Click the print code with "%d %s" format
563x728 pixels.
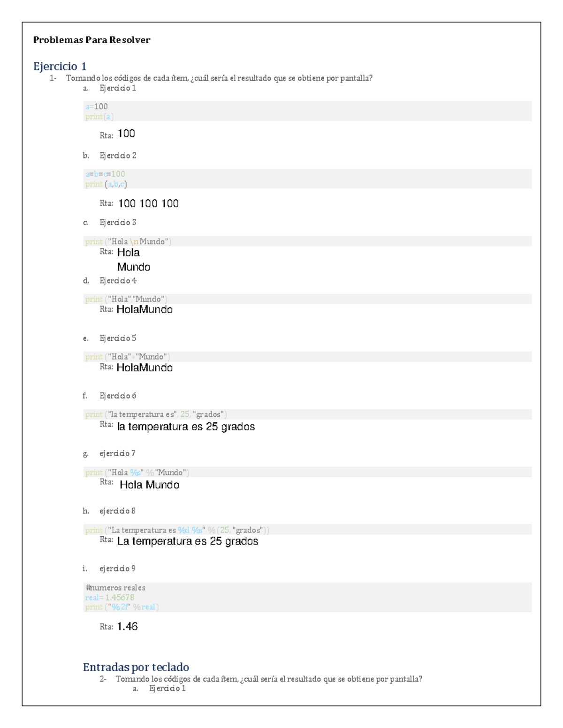177,530
